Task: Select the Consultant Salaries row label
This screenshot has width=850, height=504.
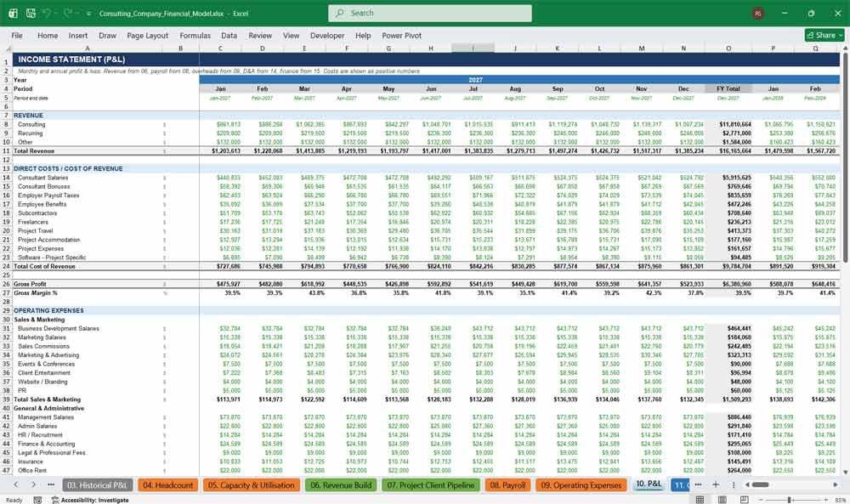Action: point(42,178)
